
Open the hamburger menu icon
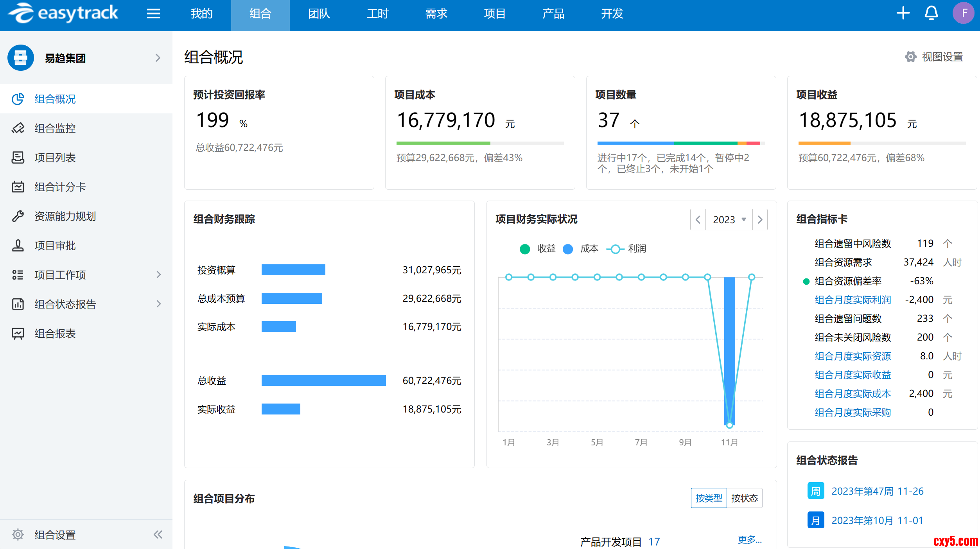point(153,14)
